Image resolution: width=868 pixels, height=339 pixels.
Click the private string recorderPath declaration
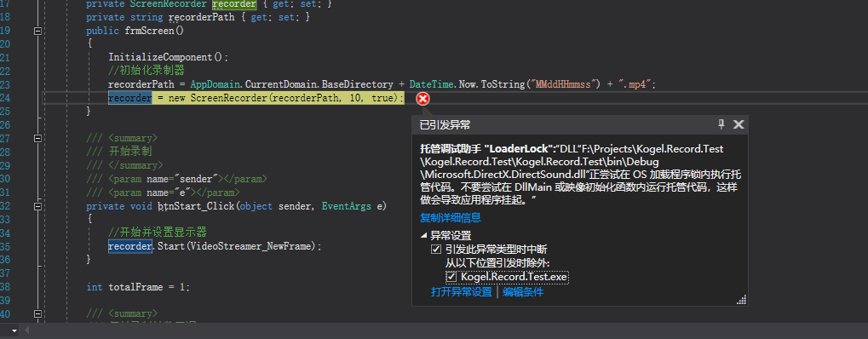pos(198,18)
